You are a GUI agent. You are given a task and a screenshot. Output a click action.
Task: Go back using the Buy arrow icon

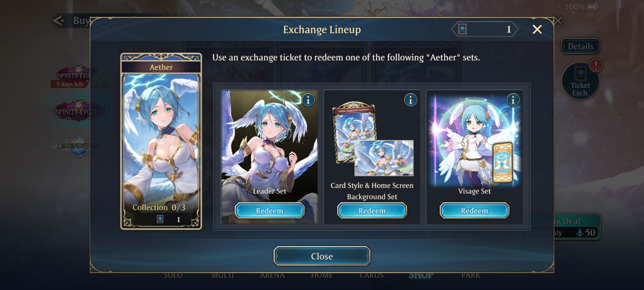58,20
